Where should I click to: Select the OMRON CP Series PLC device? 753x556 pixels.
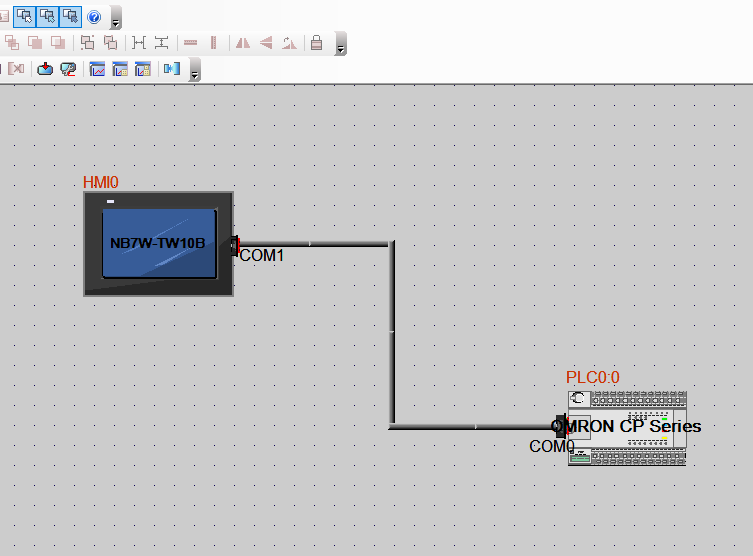coord(628,427)
